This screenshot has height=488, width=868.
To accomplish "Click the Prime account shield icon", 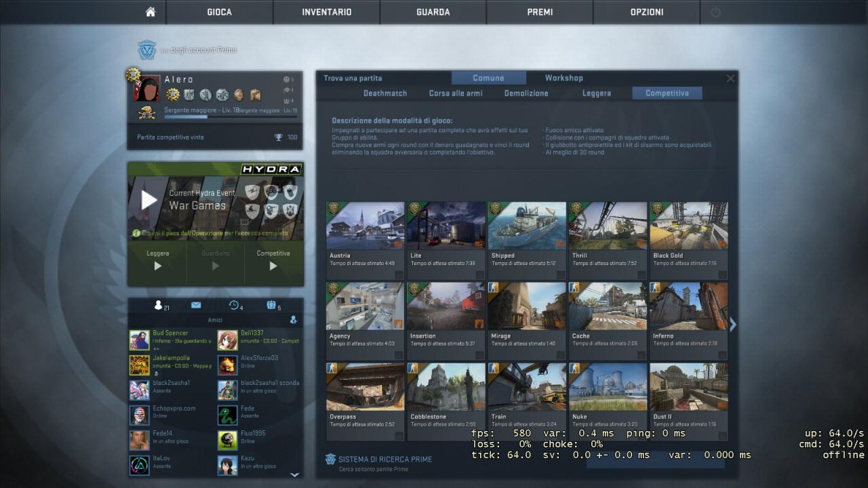I will click(147, 49).
